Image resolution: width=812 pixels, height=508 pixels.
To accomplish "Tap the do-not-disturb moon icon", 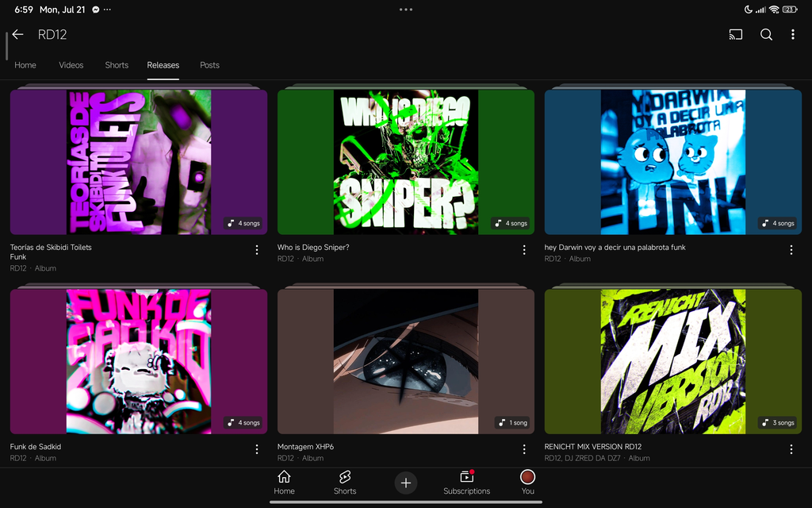I will [x=749, y=10].
